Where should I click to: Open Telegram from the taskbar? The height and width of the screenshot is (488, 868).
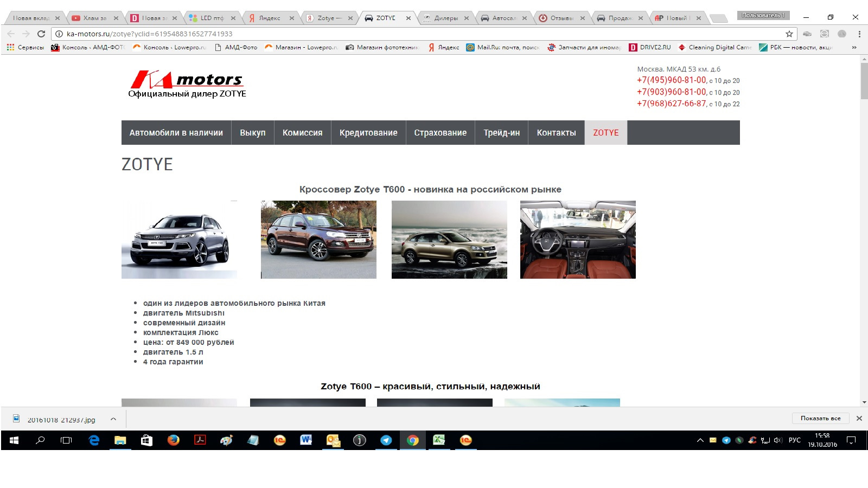386,440
